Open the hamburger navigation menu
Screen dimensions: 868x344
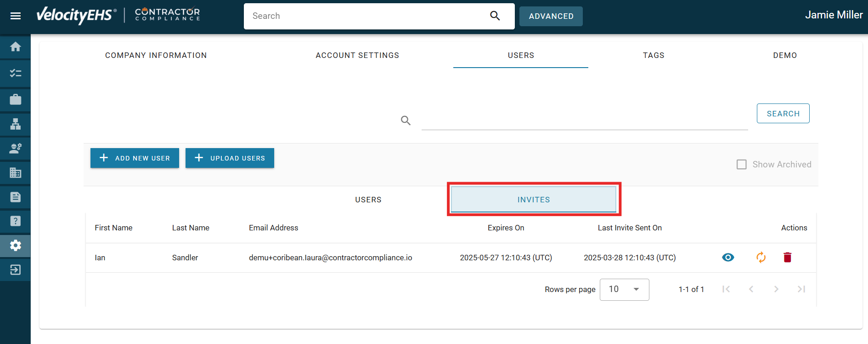(x=16, y=16)
